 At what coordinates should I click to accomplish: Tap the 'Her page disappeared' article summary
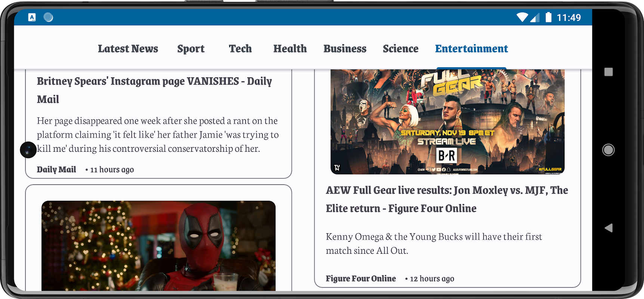[158, 135]
